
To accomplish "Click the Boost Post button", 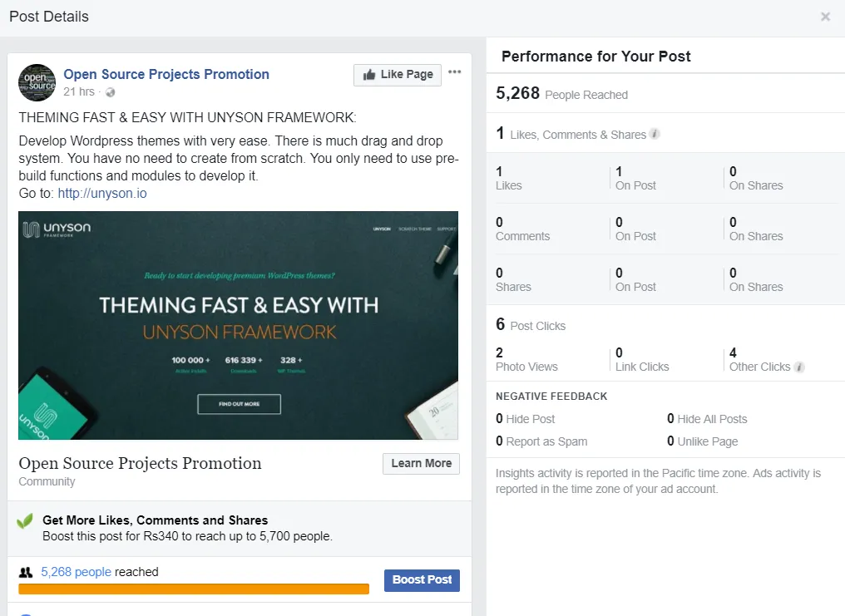I will click(422, 580).
